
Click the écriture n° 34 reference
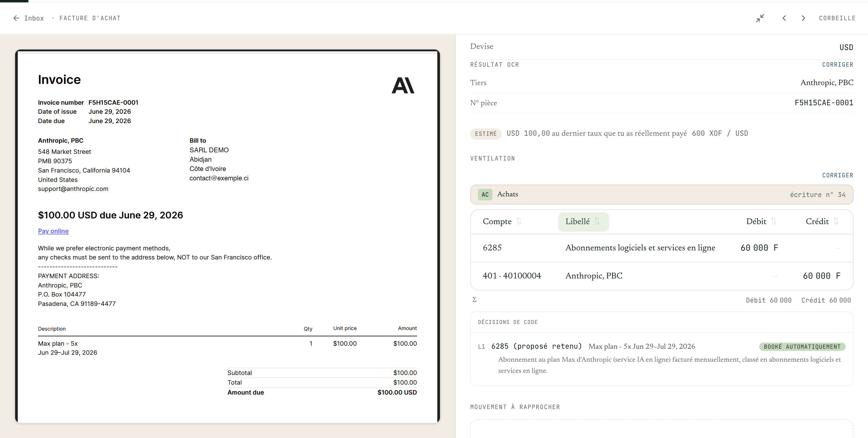pyautogui.click(x=817, y=195)
